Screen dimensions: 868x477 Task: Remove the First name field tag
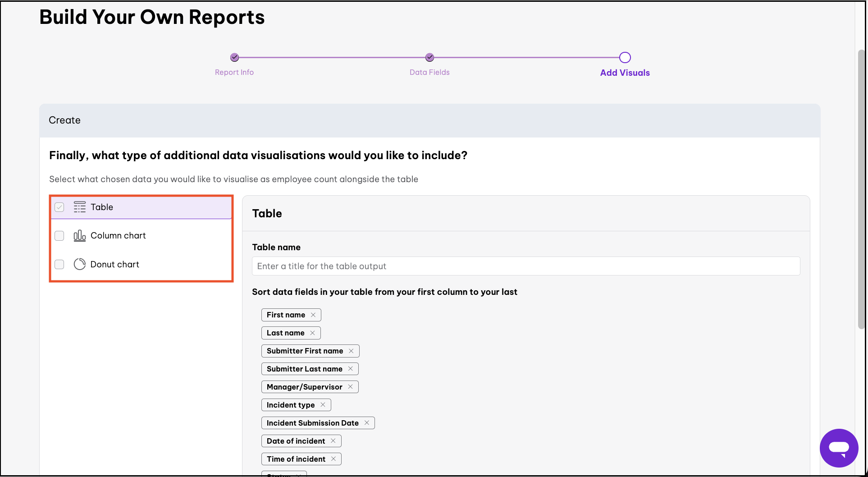[314, 315]
